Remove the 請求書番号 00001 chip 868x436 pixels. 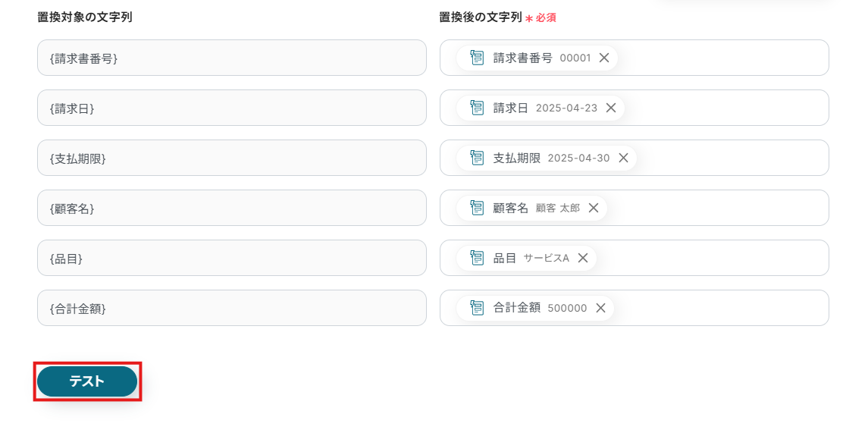[x=604, y=58]
